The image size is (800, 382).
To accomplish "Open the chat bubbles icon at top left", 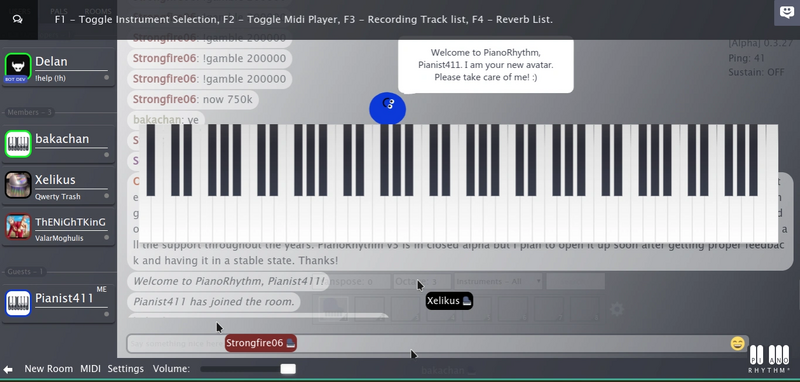I will click(x=18, y=19).
